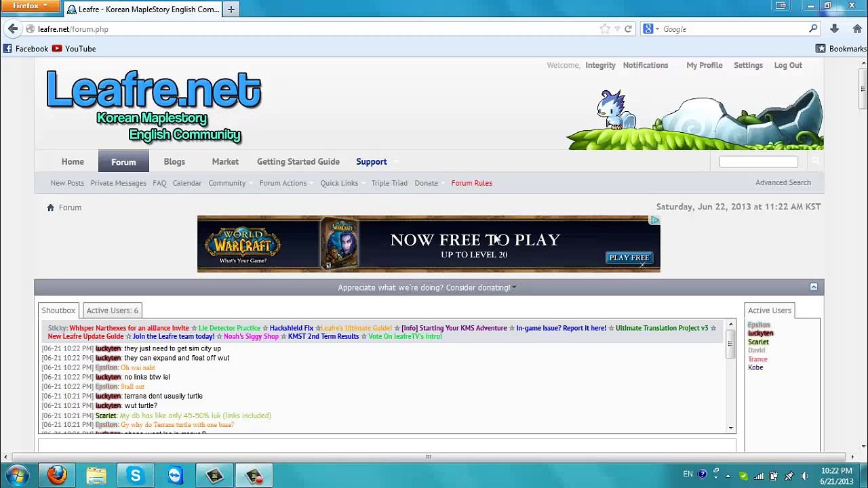
Task: Expand the Community dropdown
Action: [231, 183]
